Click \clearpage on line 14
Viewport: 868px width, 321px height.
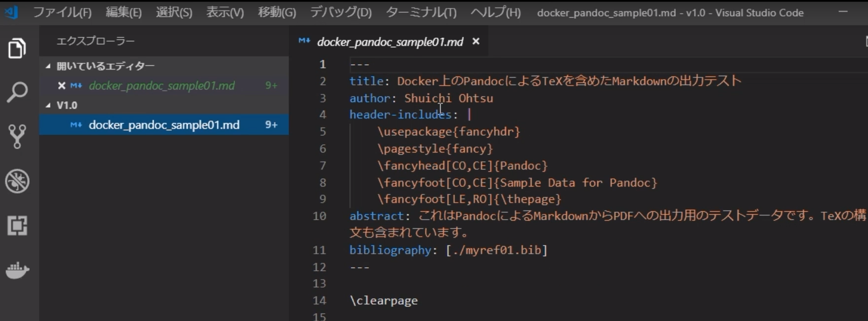point(383,300)
